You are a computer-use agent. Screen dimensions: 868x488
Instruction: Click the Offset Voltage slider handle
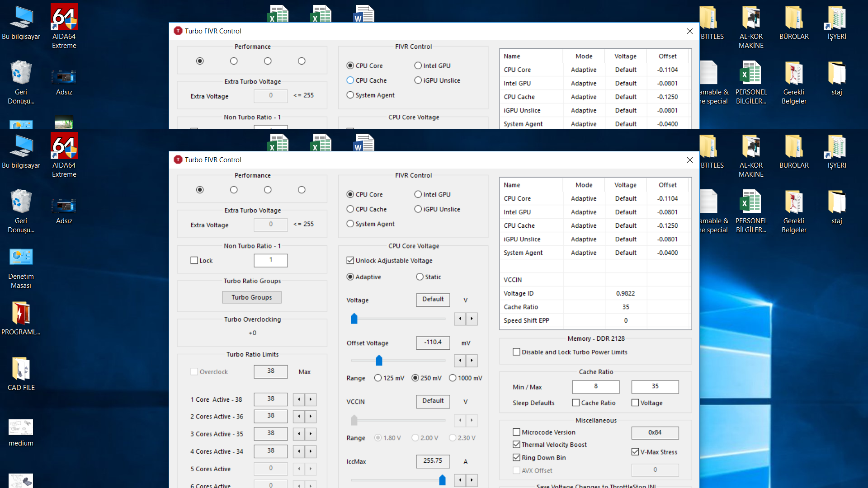[x=379, y=361]
